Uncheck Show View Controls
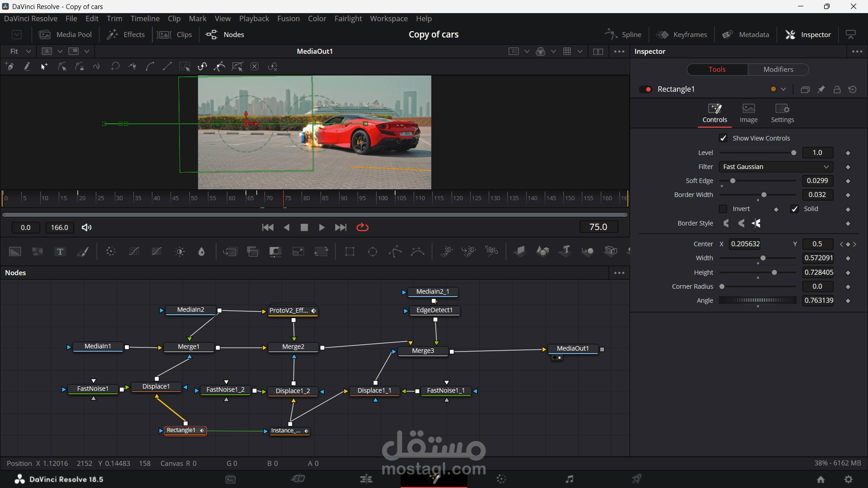Viewport: 868px width, 488px height. click(x=723, y=138)
